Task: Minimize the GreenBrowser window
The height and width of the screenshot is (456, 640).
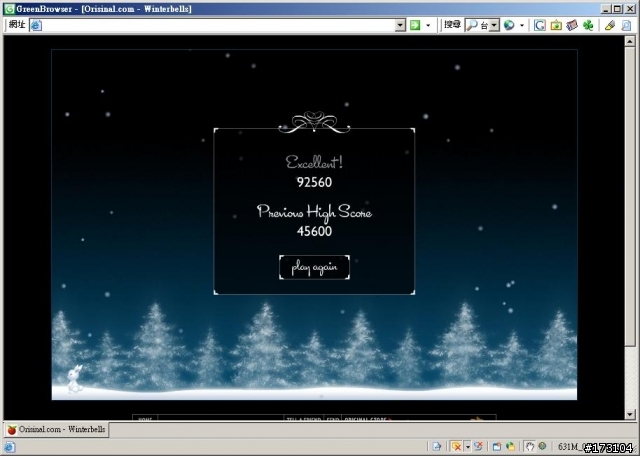Action: 606,9
